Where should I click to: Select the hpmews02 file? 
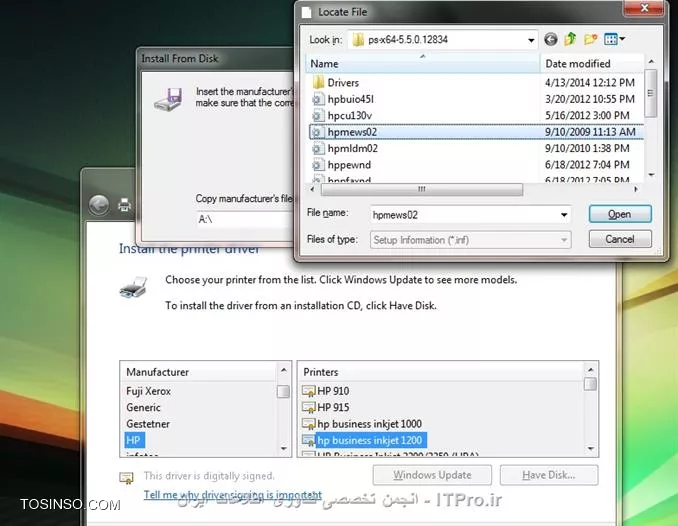[x=476, y=132]
